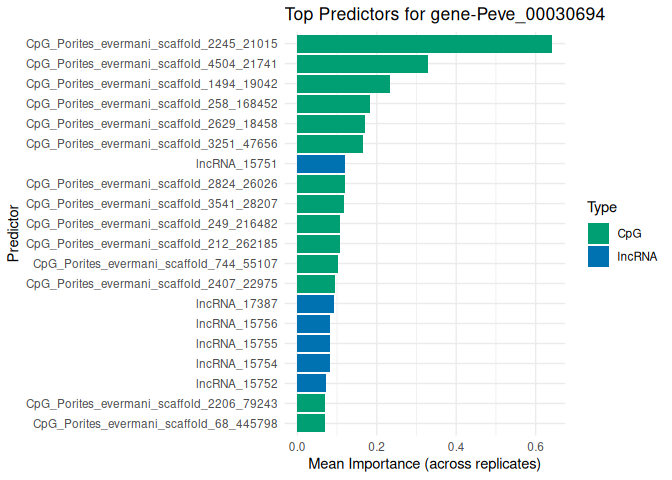This screenshot has width=672, height=480.
Task: Click the blue lncRNA legend swatch
Action: pos(599,256)
